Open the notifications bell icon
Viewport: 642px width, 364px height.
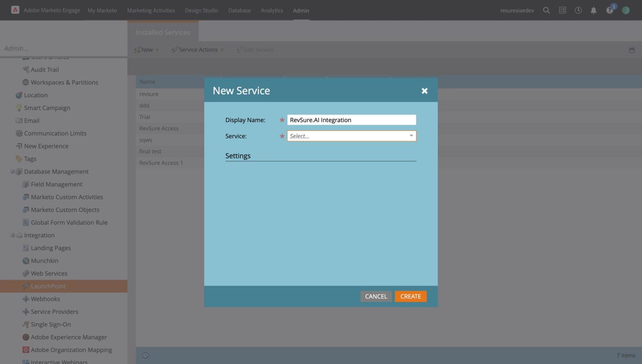click(x=593, y=10)
